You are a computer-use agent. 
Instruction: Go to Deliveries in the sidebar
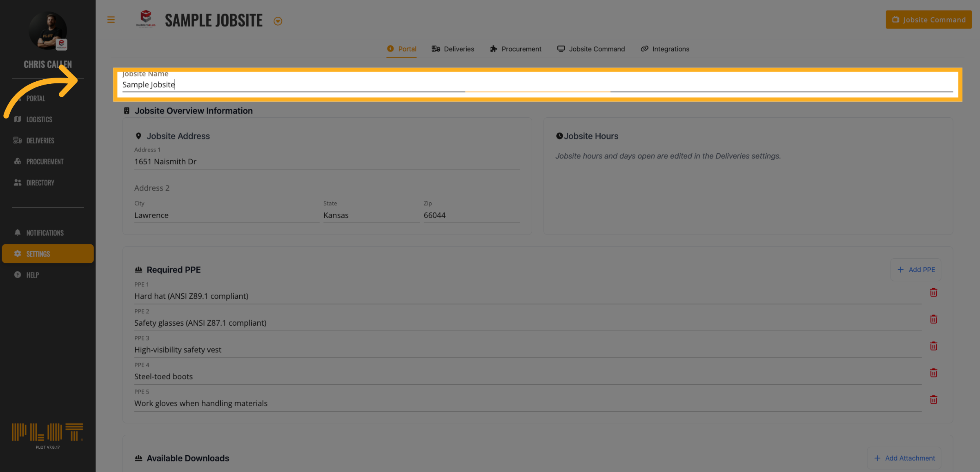click(x=40, y=141)
